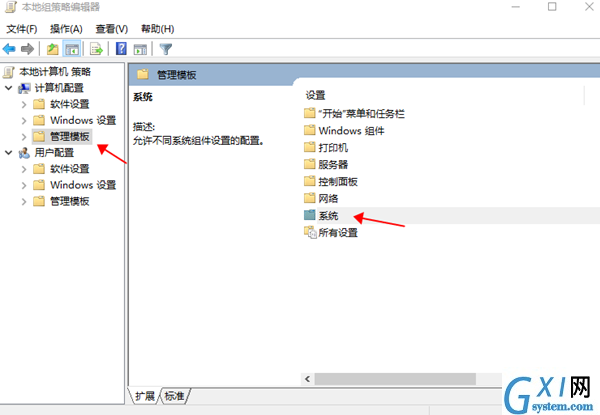600x415 pixels.
Task: Click the Forward arrow toolbar icon
Action: point(27,49)
